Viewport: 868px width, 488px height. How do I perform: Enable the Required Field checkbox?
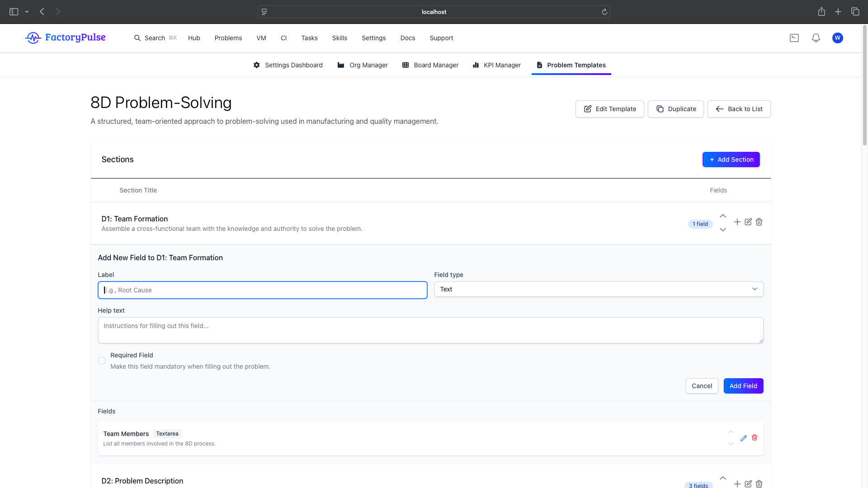point(102,361)
